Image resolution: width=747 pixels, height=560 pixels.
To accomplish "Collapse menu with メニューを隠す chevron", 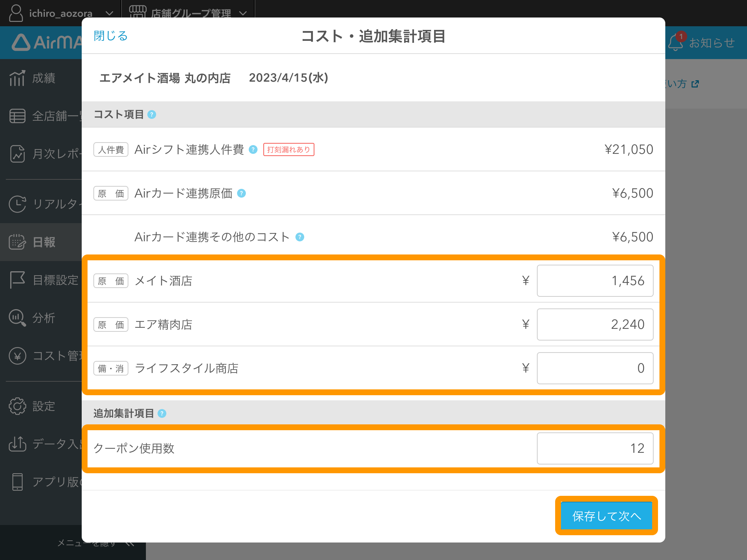I will tap(130, 544).
